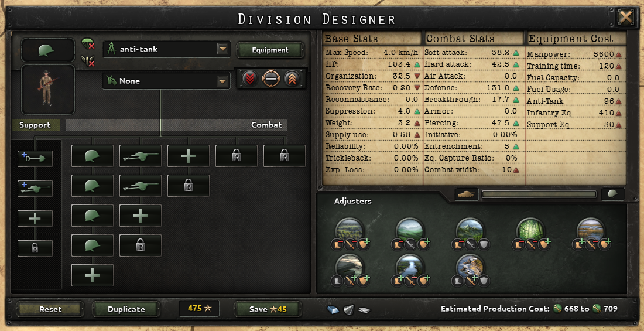
Task: Switch to the Combat section label
Action: [266, 125]
